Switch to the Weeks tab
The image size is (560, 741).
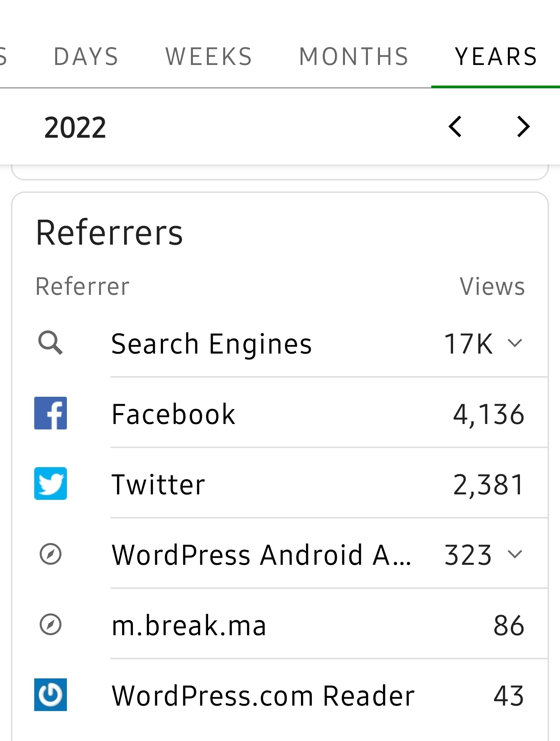(x=209, y=57)
